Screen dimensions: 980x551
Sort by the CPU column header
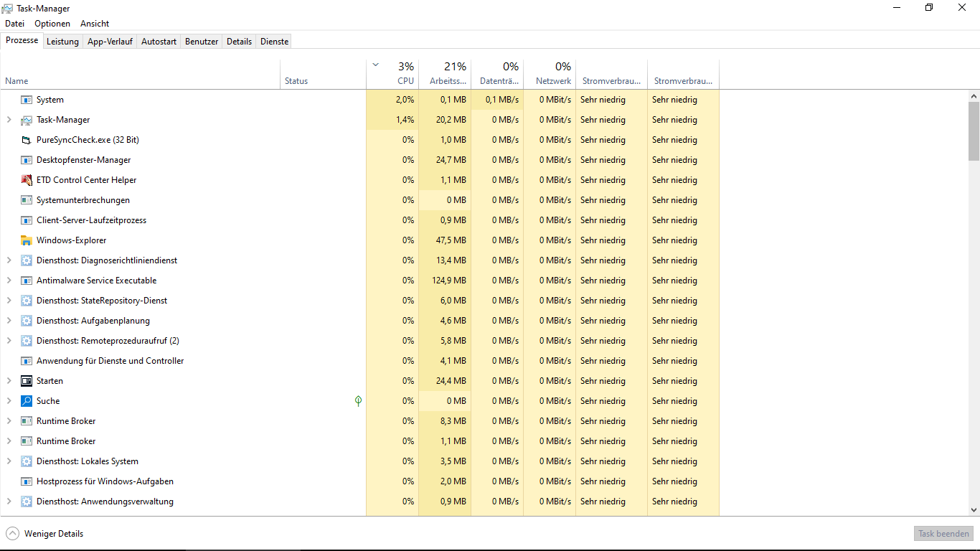[392, 74]
